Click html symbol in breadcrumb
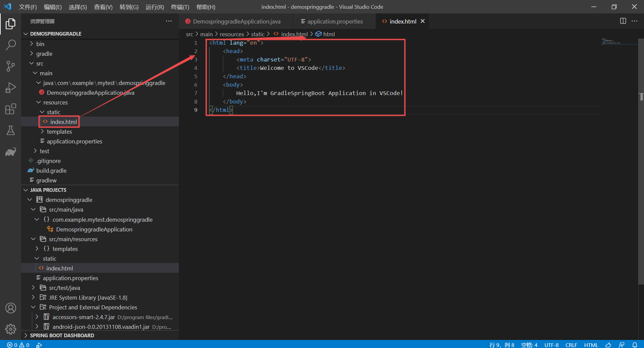 (x=325, y=34)
